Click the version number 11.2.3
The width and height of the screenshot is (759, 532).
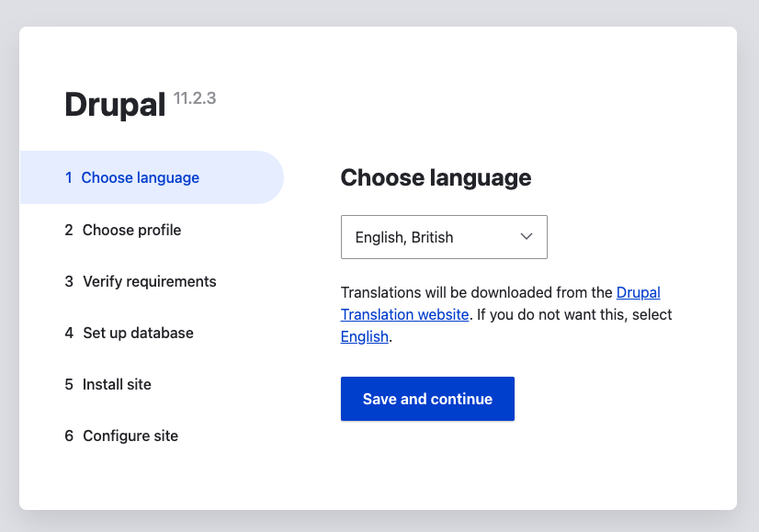(x=194, y=97)
